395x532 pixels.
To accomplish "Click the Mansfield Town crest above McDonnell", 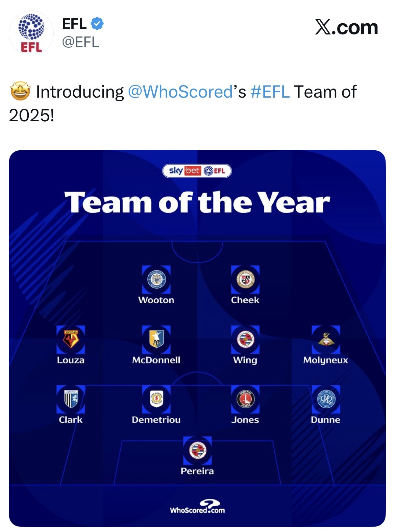I will coord(156,339).
